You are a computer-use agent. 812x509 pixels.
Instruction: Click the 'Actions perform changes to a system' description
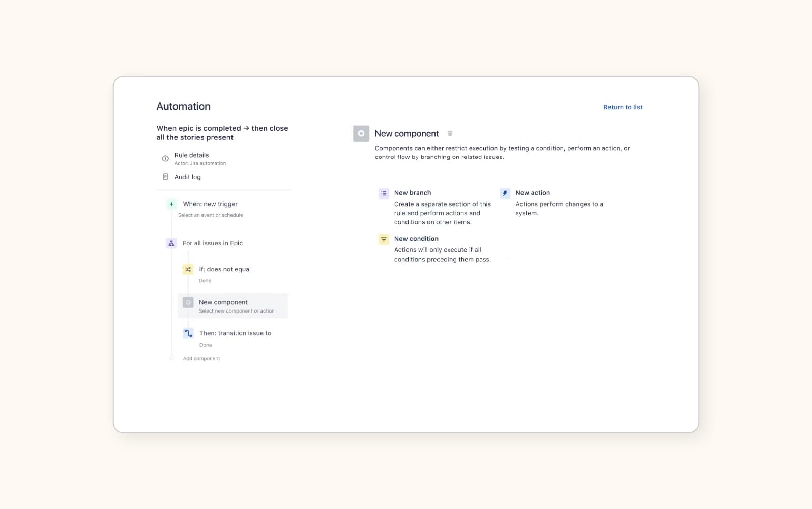[559, 209]
